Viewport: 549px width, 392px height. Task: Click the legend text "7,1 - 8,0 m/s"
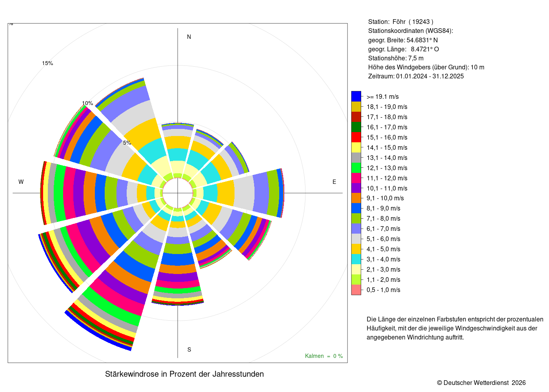point(384,219)
